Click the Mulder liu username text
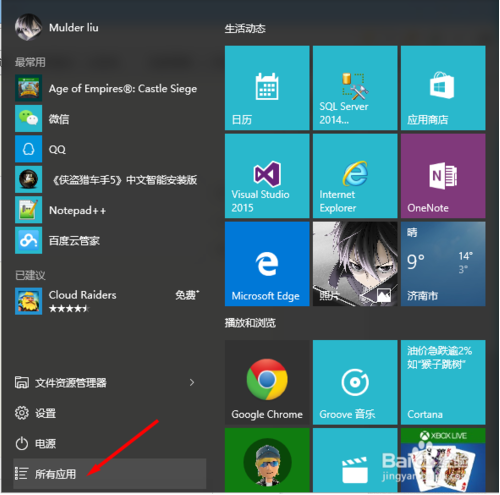 click(74, 28)
